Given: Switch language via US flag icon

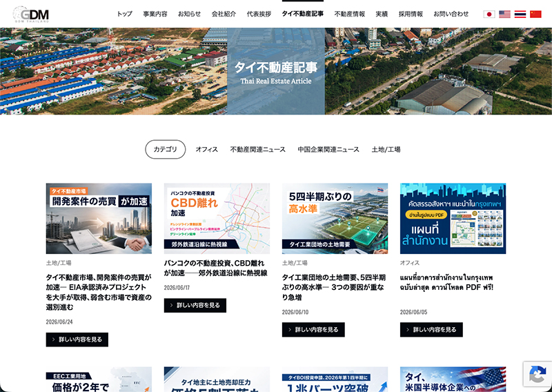Looking at the screenshot, I should (x=504, y=14).
